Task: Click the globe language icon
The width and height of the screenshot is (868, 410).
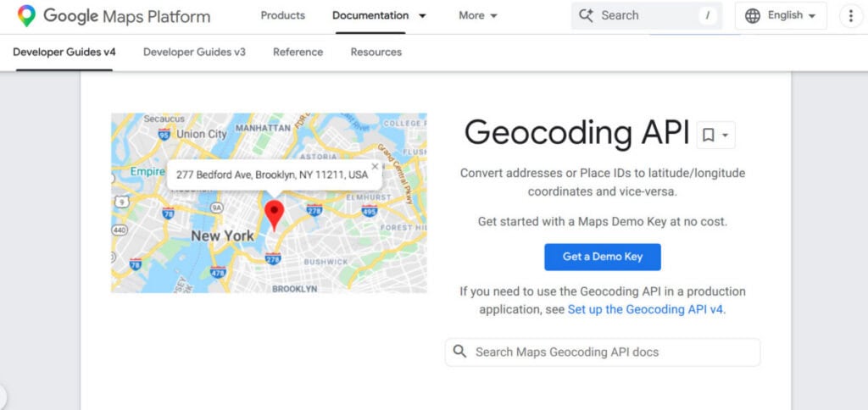Action: tap(753, 15)
